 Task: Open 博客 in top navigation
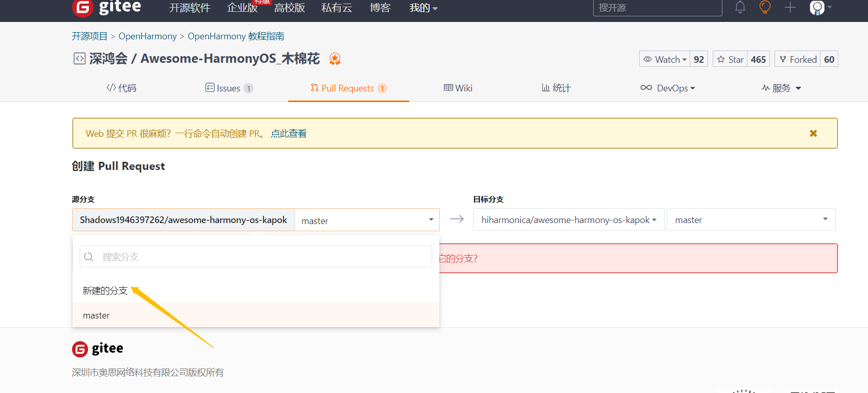(x=380, y=8)
